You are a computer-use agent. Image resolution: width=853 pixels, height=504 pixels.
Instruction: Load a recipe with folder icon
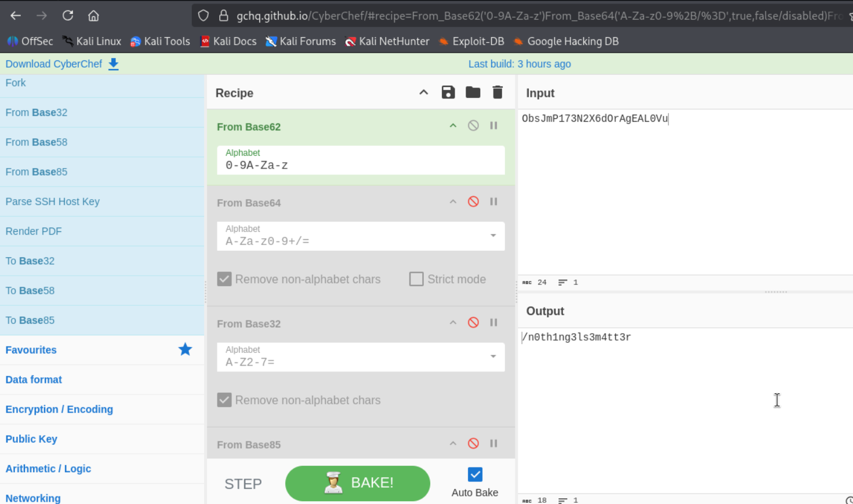(473, 92)
